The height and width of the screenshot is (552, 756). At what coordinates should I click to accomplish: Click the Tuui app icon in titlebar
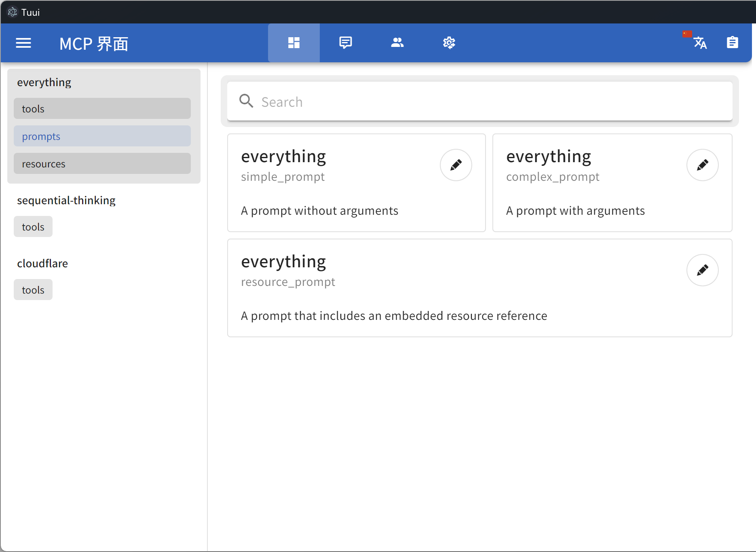tap(13, 12)
